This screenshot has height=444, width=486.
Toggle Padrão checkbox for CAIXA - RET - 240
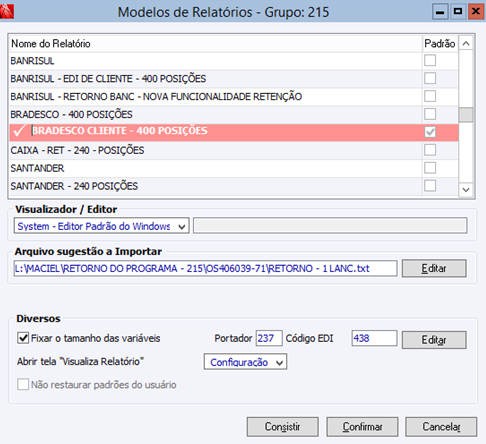tap(430, 150)
